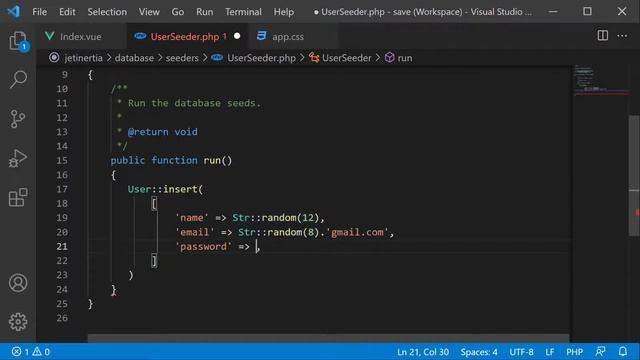The image size is (640, 360).
Task: Click the vertical editor scrollbar
Action: [634, 176]
